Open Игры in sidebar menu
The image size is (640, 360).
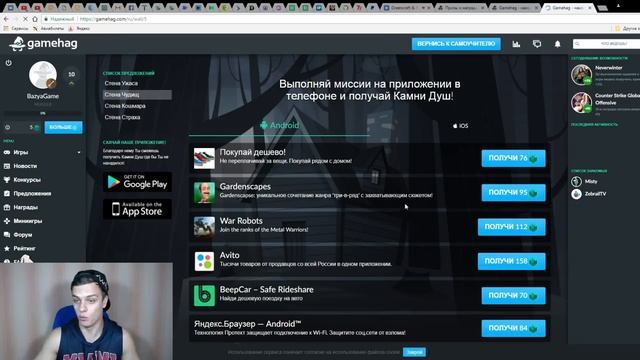(x=21, y=152)
